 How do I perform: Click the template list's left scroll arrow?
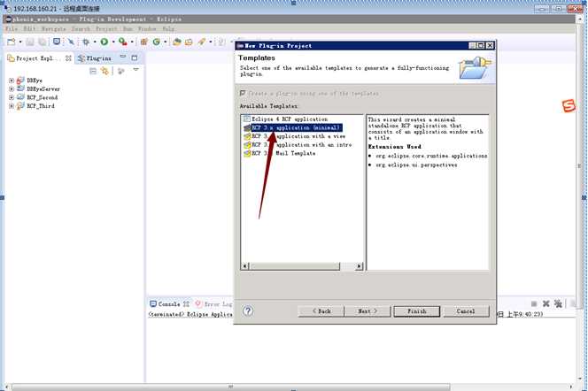click(x=245, y=266)
